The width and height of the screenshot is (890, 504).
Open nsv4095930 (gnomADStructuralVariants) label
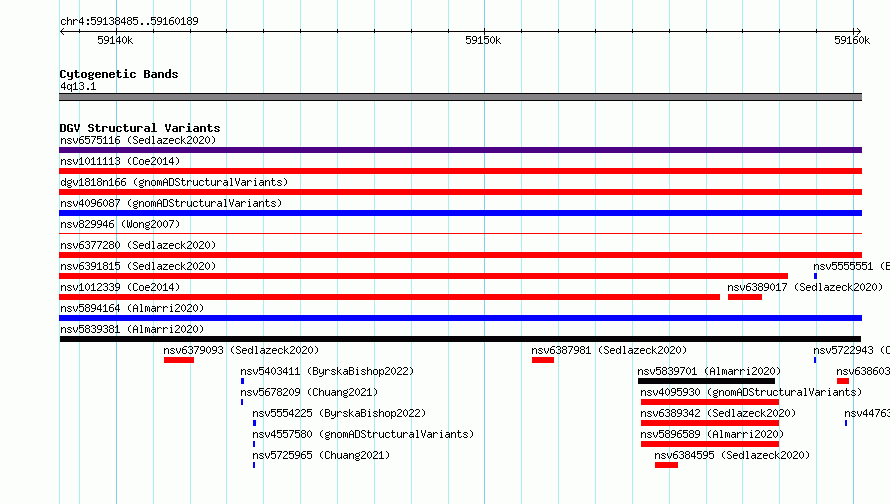[751, 392]
